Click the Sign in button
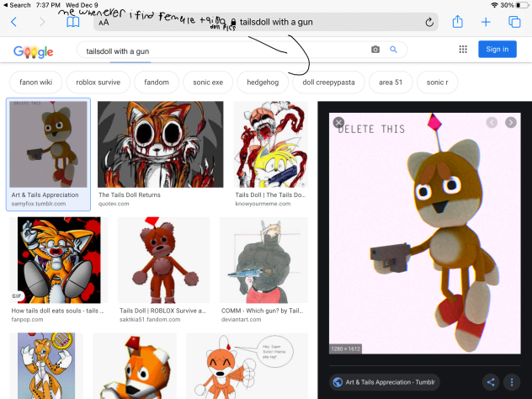Viewport: 532px width, 399px height. point(497,50)
